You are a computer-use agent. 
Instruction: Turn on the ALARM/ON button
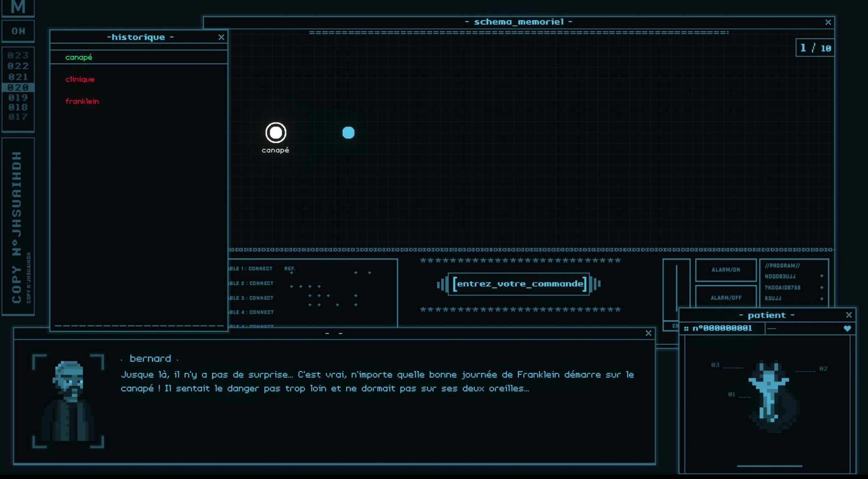pyautogui.click(x=726, y=270)
